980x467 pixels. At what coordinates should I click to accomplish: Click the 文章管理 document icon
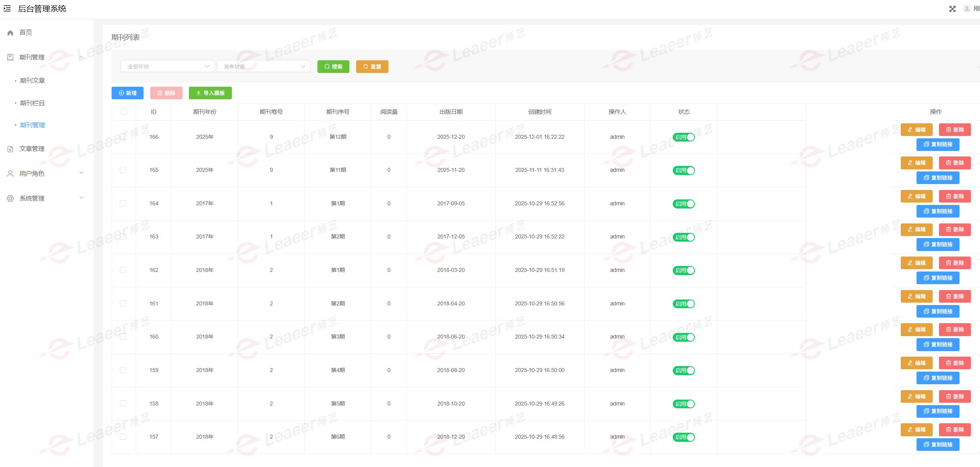tap(11, 149)
